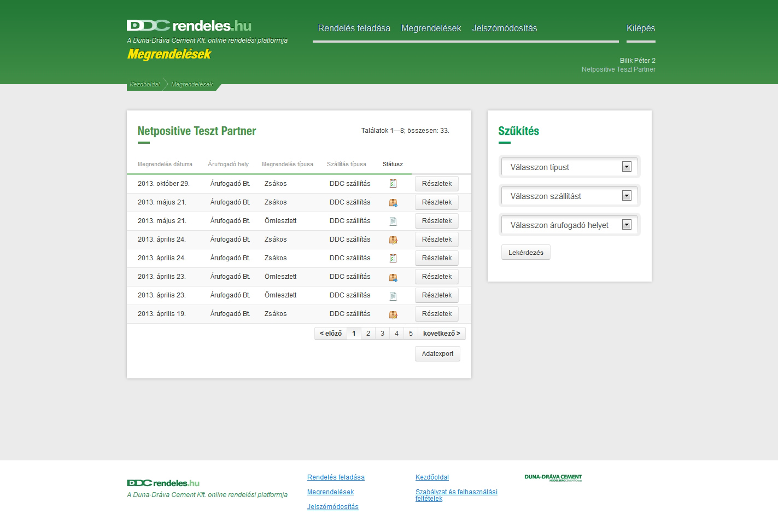
Task: Click Kilépés to log out
Action: 641,28
